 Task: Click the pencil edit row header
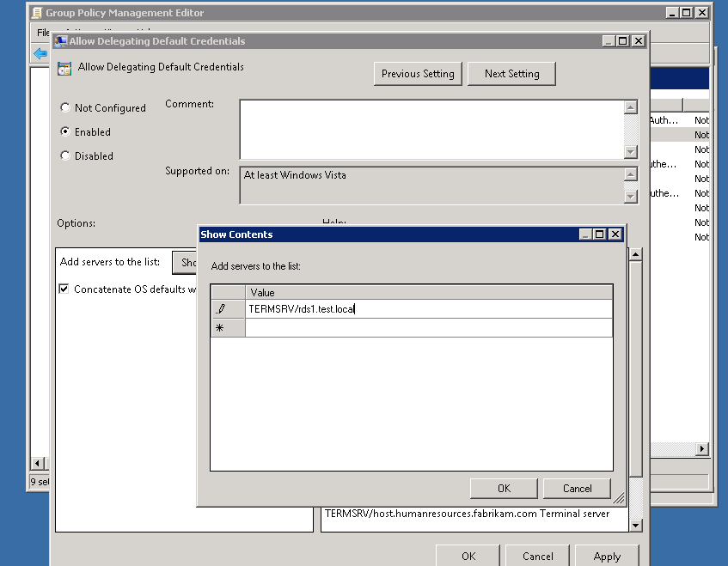tap(228, 309)
